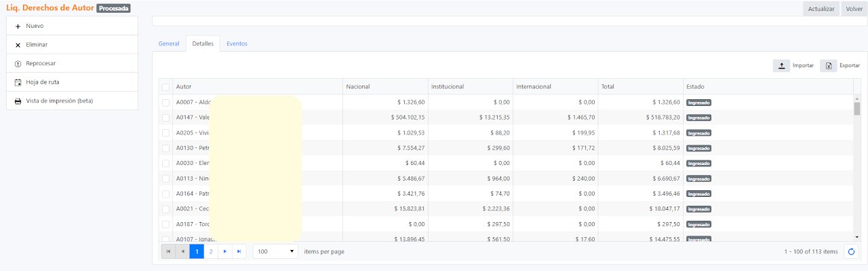Click Ingresado badge in row A0007
Image resolution: width=868 pixels, height=271 pixels.
coord(698,103)
